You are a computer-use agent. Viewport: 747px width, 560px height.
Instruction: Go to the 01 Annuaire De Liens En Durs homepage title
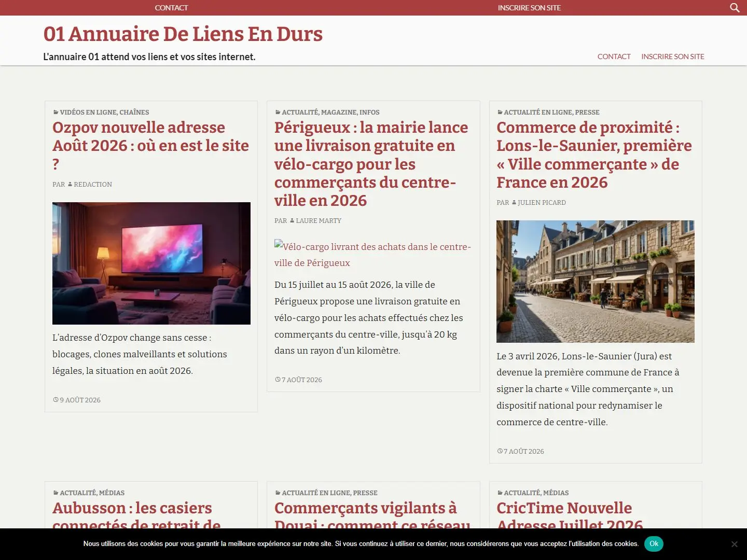pyautogui.click(x=183, y=34)
